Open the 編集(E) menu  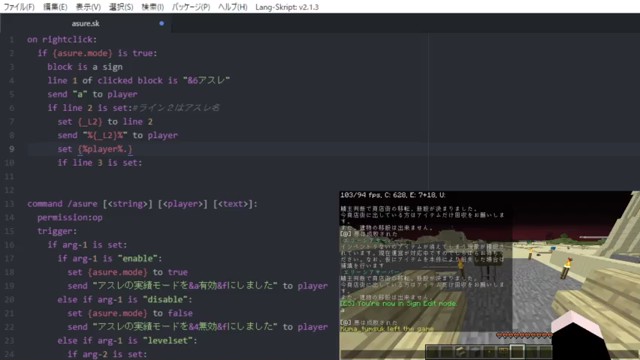coord(55,7)
